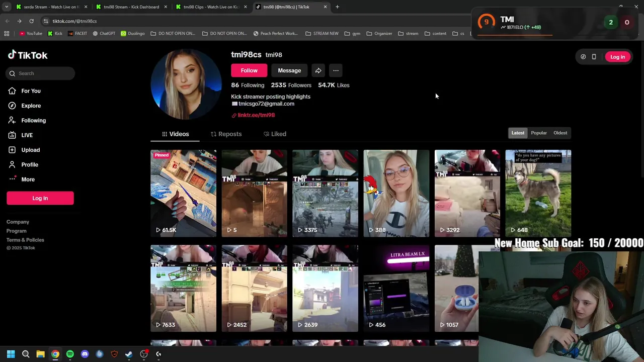Image resolution: width=644 pixels, height=362 pixels.
Task: Open the gym bookmark folder
Action: tap(352, 34)
